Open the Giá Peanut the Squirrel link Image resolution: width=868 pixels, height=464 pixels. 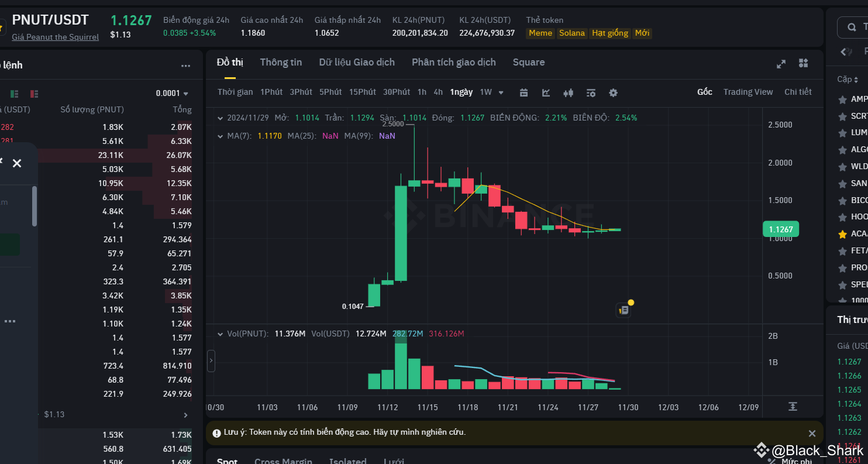pyautogui.click(x=55, y=36)
